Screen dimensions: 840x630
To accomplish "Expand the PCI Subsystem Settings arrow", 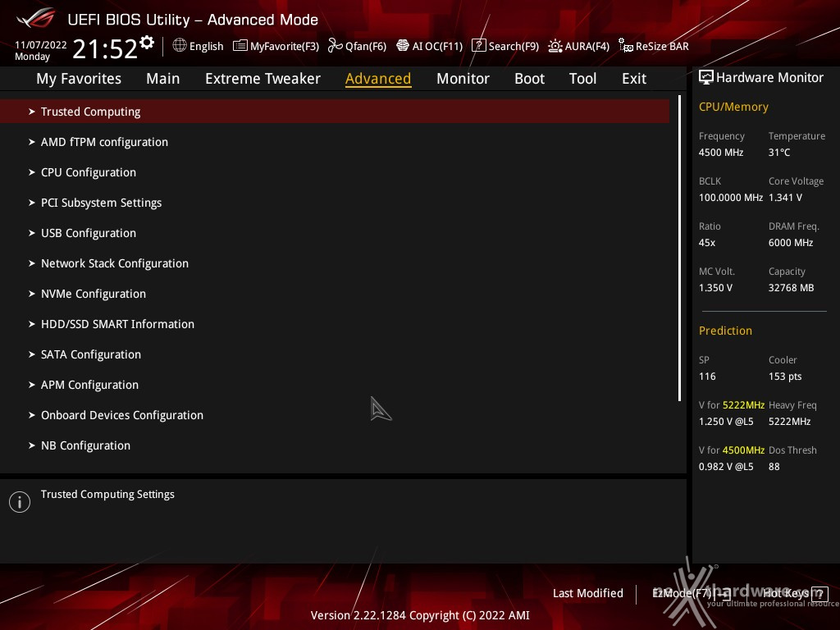I will (x=32, y=203).
